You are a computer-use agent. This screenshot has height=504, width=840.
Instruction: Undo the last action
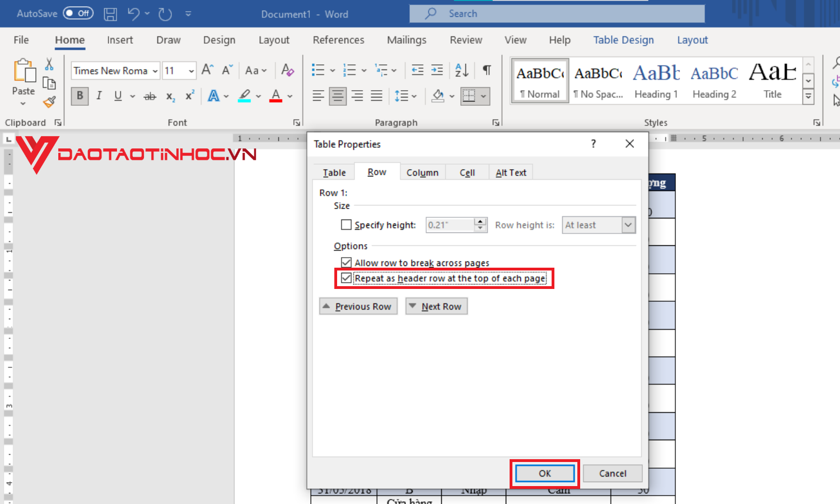point(133,14)
